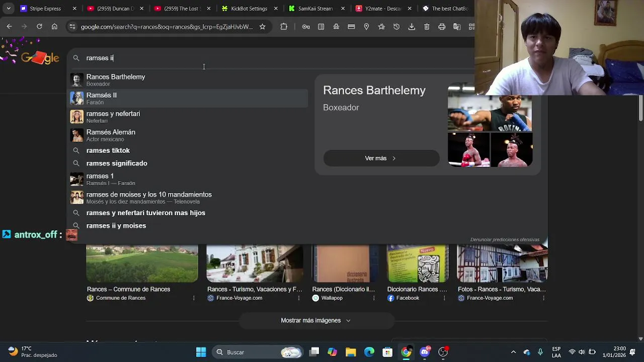Open the Windows Start menu

[201, 352]
